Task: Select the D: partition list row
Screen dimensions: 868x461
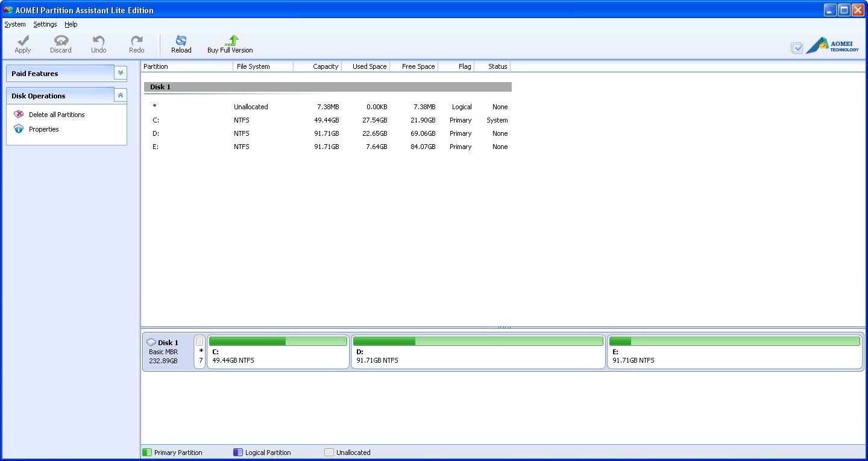Action: click(328, 133)
